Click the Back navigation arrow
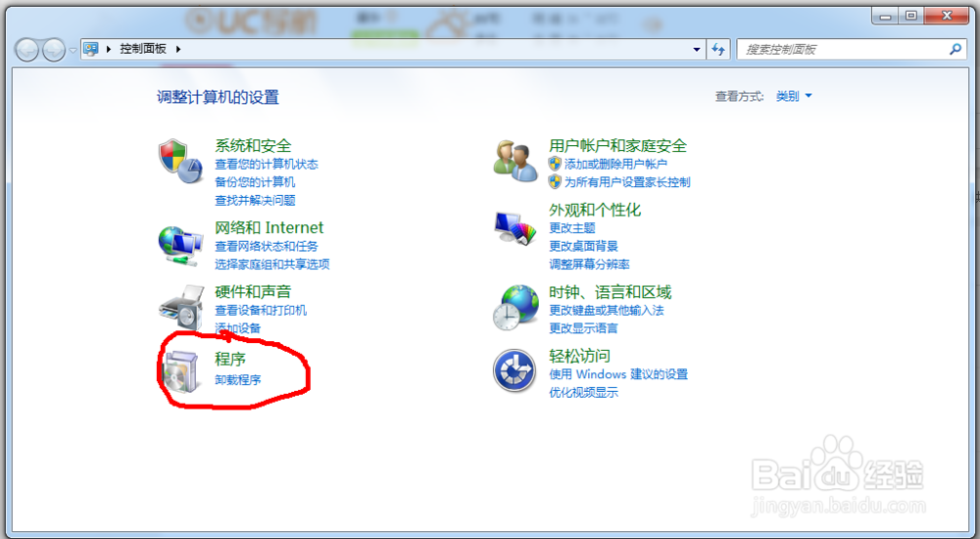Screen dimensions: 980x539 [26, 49]
